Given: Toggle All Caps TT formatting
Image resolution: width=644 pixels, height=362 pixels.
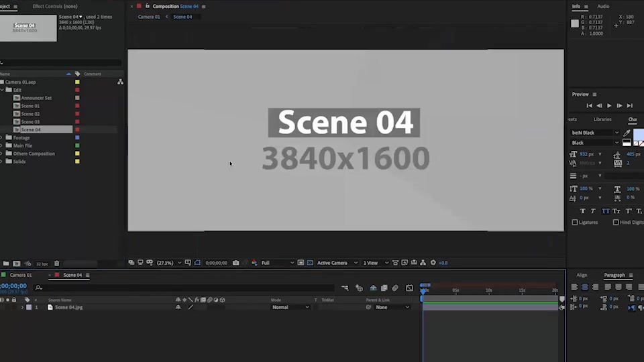Looking at the screenshot, I should point(606,211).
